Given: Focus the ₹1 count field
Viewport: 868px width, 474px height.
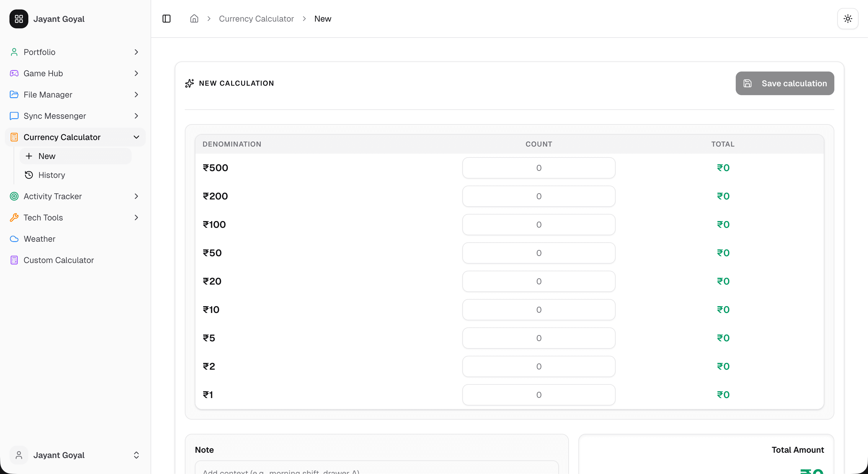Looking at the screenshot, I should pyautogui.click(x=539, y=395).
